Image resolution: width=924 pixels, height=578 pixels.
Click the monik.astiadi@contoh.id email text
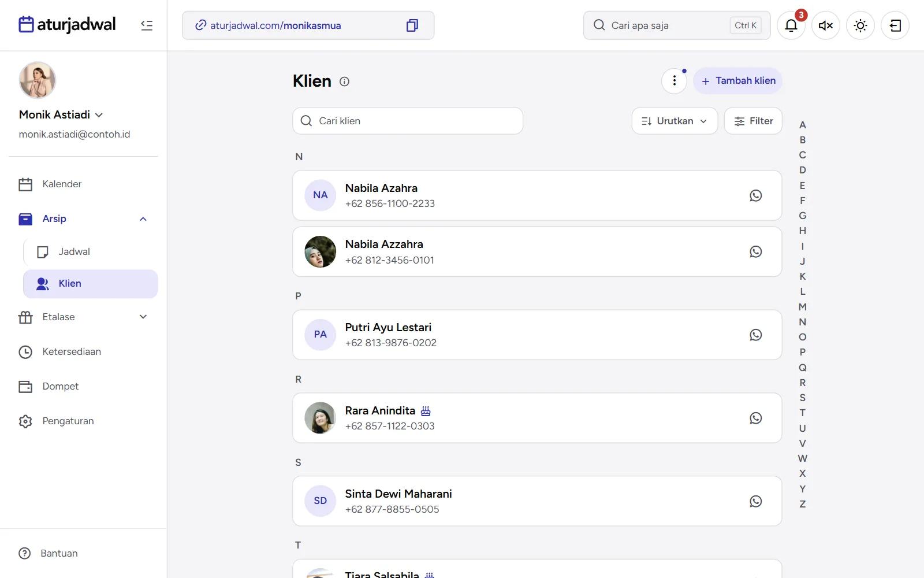pos(74,134)
